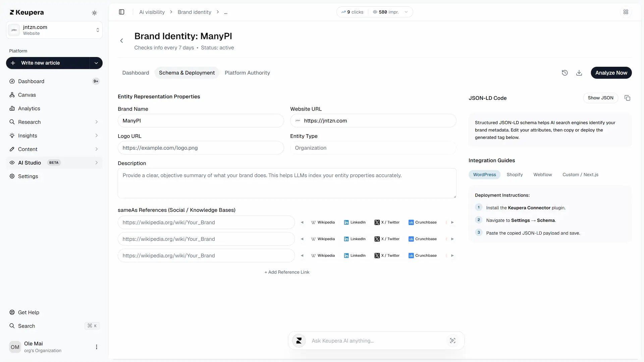The image size is (644, 362).
Task: Copy the JSON-LD code with the copy icon
Action: tap(627, 98)
